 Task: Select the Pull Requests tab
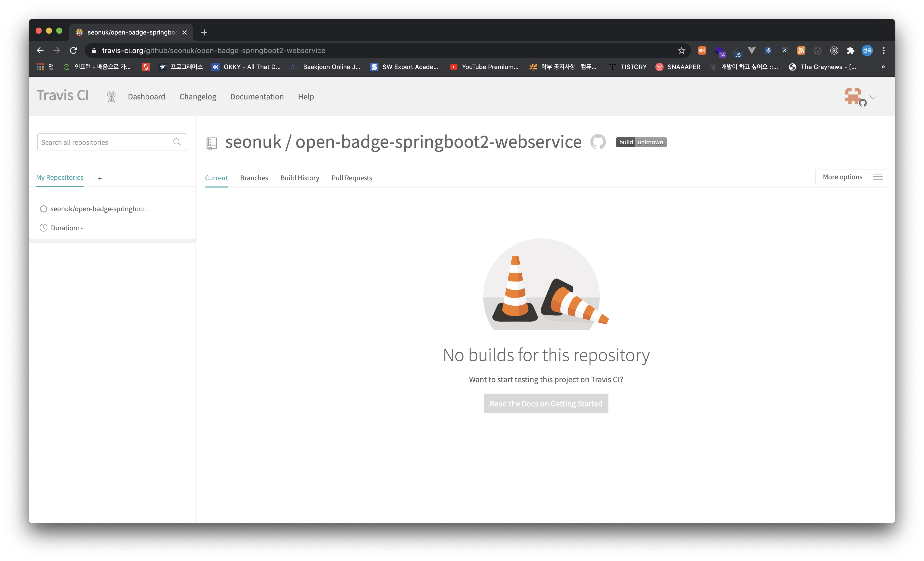click(x=351, y=178)
